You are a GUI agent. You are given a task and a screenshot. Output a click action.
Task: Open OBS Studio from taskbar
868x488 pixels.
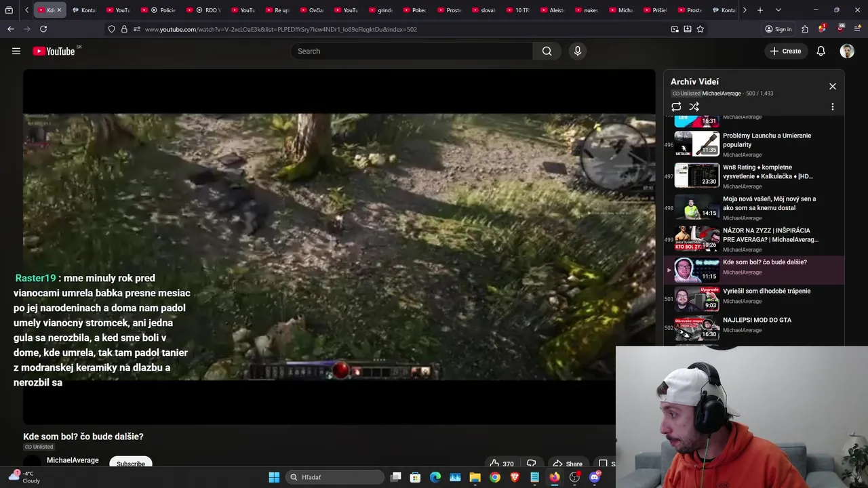(x=574, y=477)
